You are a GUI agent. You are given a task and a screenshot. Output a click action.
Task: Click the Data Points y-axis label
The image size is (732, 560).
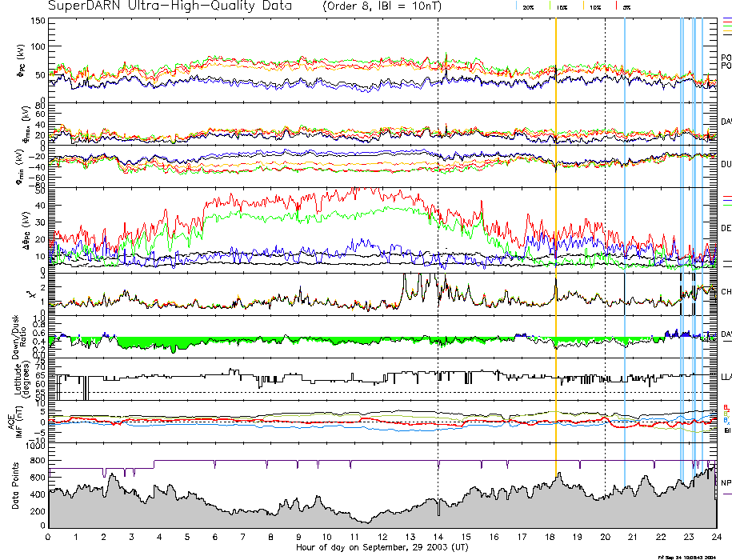14,488
